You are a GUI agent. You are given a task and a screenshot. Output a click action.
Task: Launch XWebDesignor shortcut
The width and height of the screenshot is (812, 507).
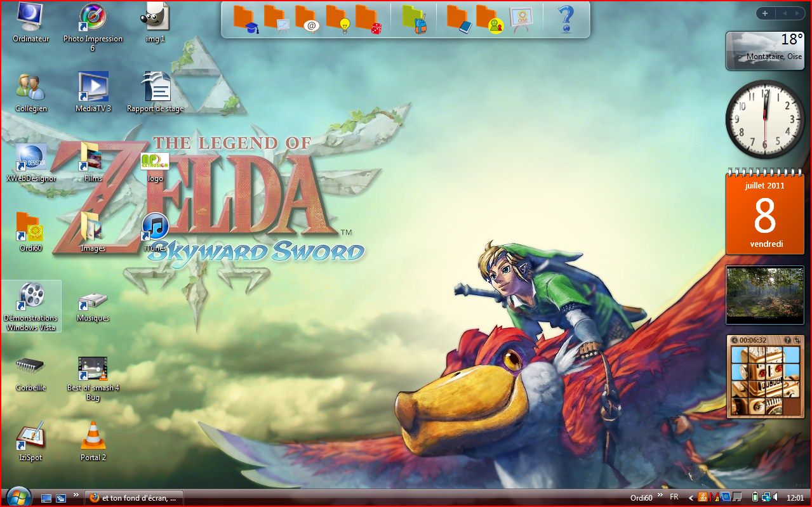[30, 162]
